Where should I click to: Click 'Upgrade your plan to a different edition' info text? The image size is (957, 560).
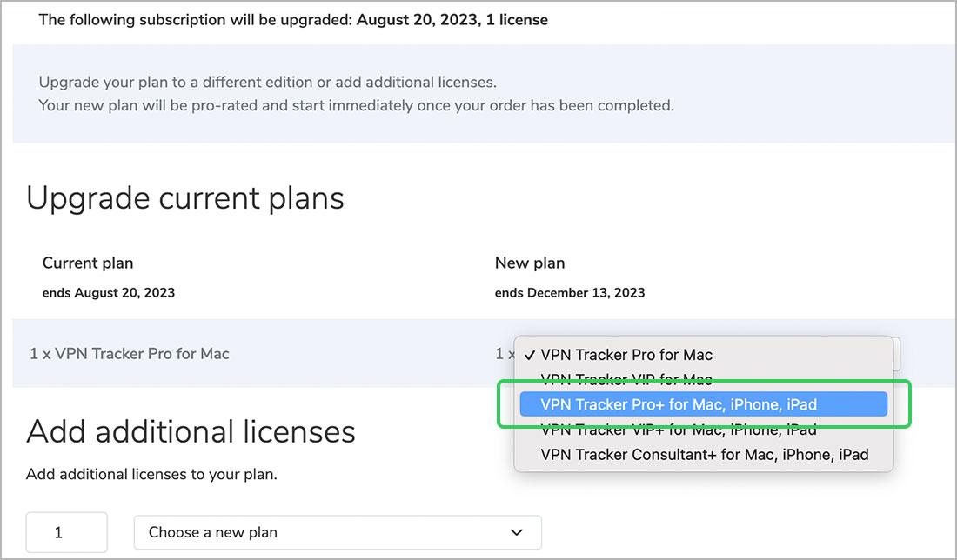coord(267,83)
